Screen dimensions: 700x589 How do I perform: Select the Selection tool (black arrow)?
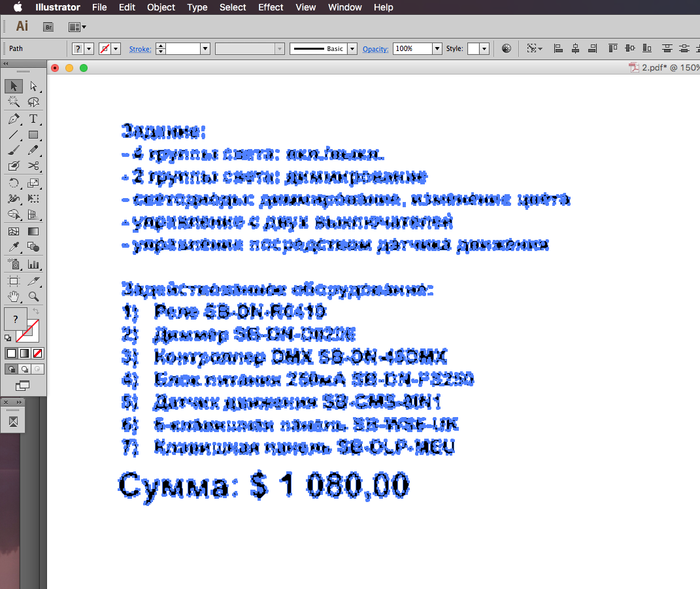point(13,86)
